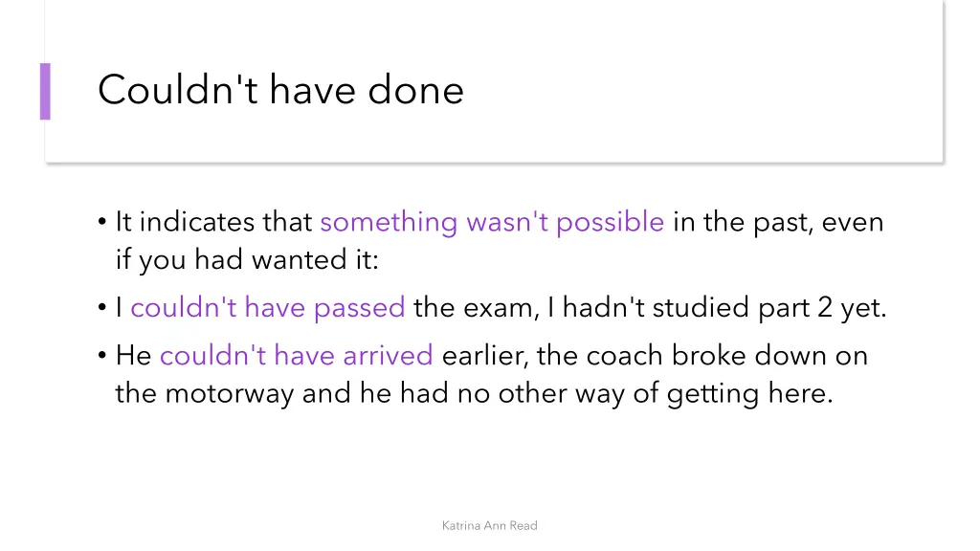Click the word "earlier," in the third bullet
The height and width of the screenshot is (551, 980).
point(485,356)
